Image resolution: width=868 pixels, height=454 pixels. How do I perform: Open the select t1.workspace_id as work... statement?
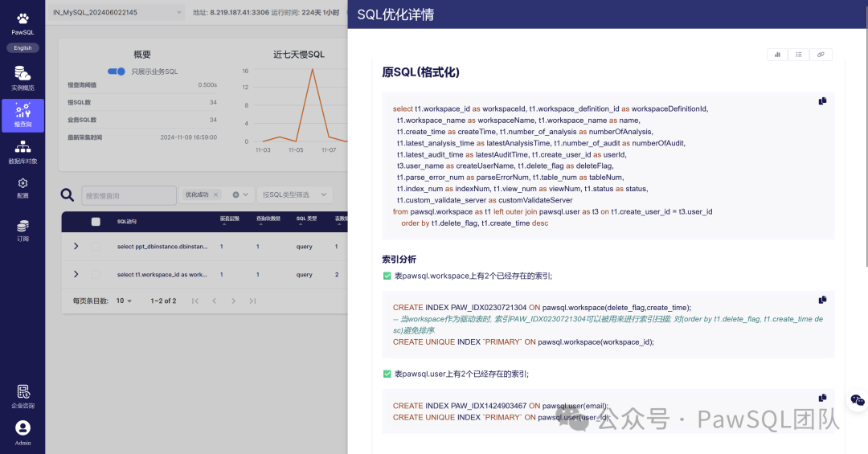162,275
